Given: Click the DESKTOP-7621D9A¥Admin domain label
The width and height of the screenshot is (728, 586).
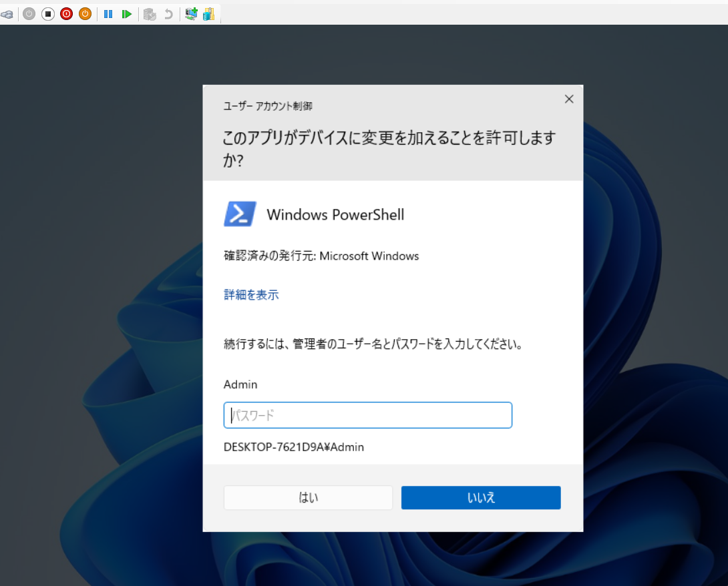Looking at the screenshot, I should click(294, 447).
